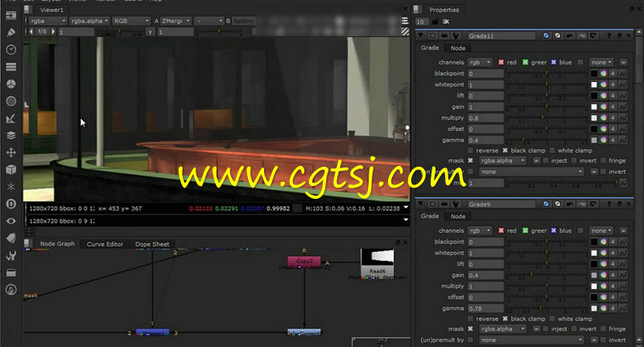Viewport: 644px width, 347px height.
Task: Open Grade11 channels rgb dropdown
Action: point(480,63)
